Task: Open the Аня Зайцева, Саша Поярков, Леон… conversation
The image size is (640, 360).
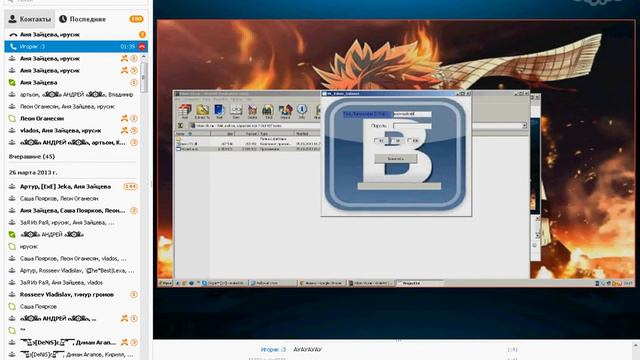Action: [73, 211]
